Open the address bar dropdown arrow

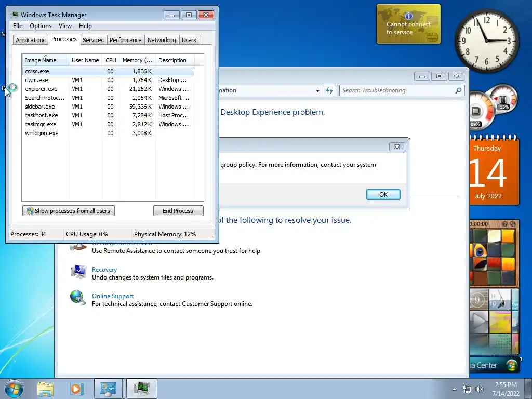pyautogui.click(x=317, y=90)
